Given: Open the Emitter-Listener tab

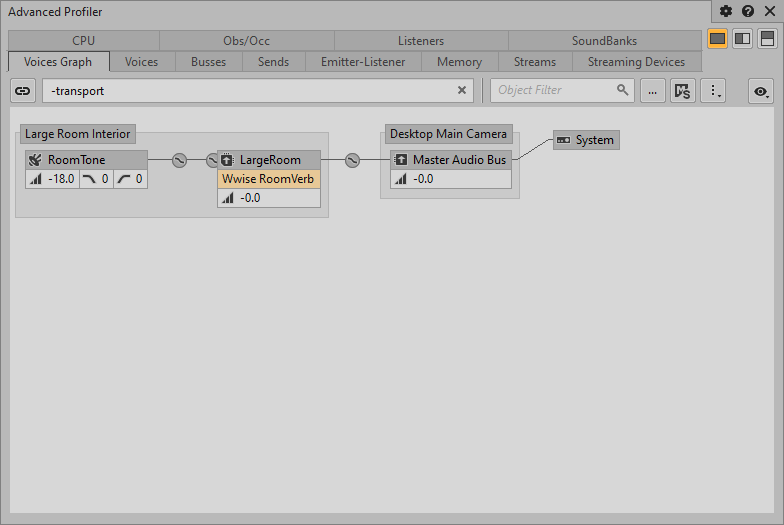Looking at the screenshot, I should tap(363, 62).
